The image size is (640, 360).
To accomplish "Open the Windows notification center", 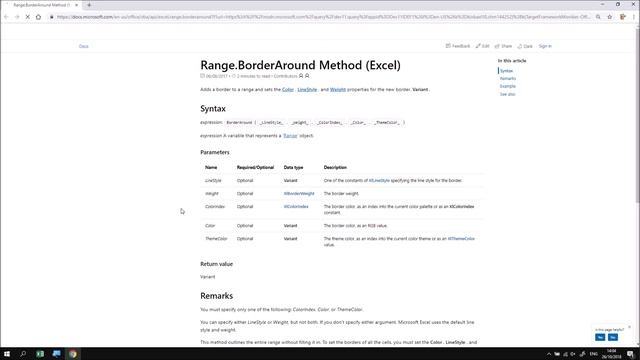I will coord(630,354).
